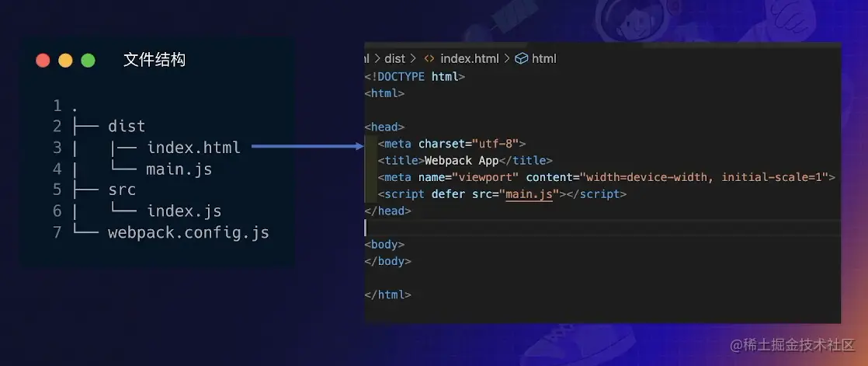Expand the chevron after index.html breadcrumb

(x=506, y=59)
